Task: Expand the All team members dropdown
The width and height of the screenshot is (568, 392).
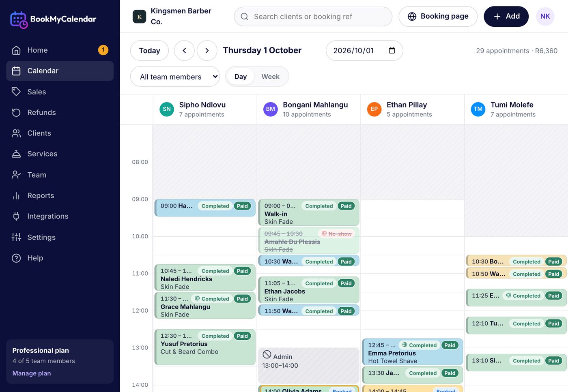Action: [x=175, y=77]
